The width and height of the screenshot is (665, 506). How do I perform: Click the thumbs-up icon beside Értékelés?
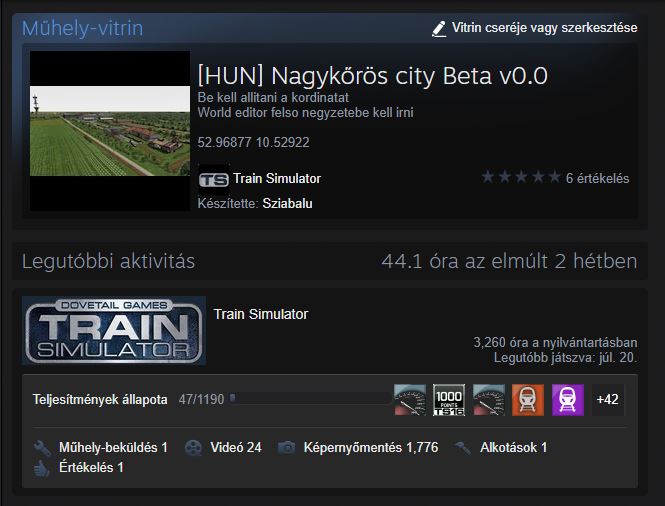[x=42, y=468]
